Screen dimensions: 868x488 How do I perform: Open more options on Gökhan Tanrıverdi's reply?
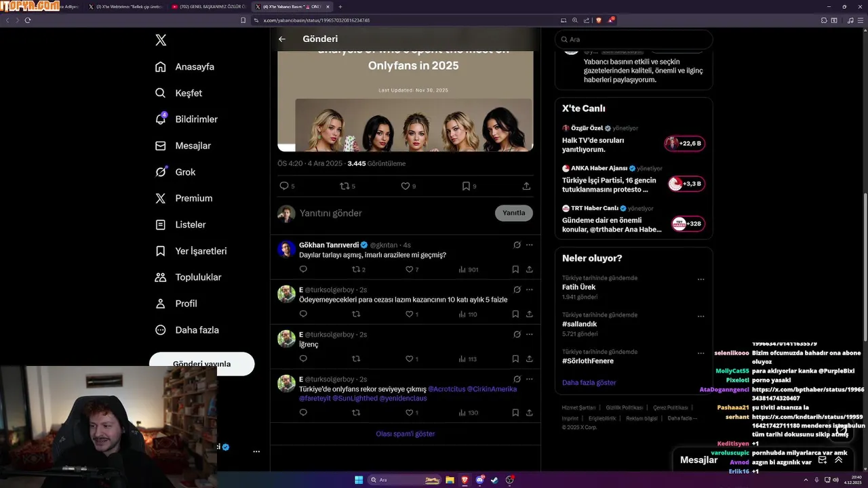pos(530,245)
